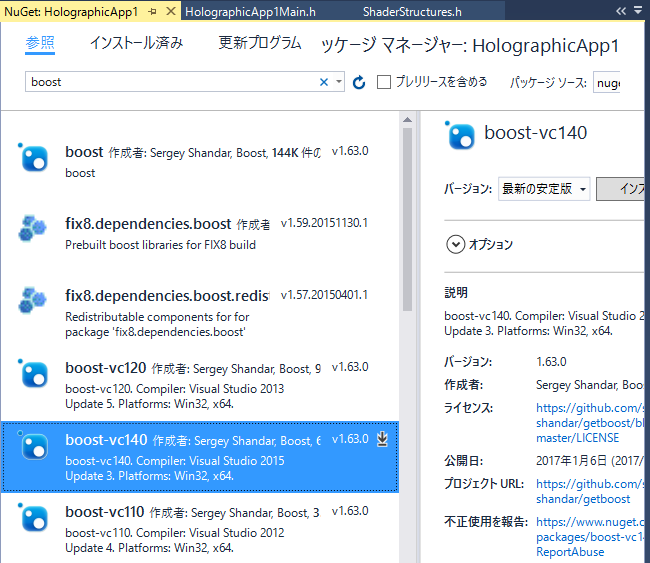The width and height of the screenshot is (650, 563).
Task: Close the NuGet: HolographicApp1 tab
Action: click(x=170, y=11)
